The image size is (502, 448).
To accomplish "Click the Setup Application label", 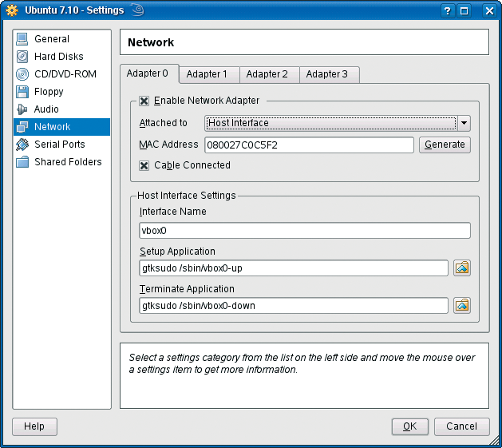I will pyautogui.click(x=177, y=252).
